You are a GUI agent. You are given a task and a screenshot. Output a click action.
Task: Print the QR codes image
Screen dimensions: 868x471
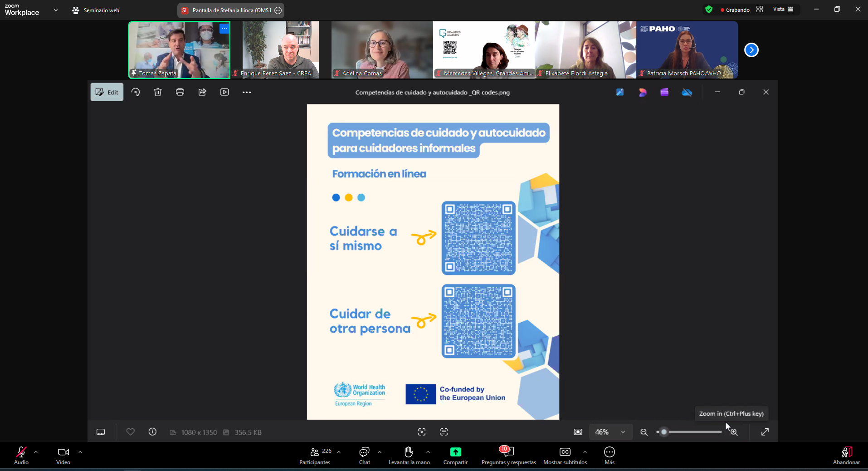click(x=180, y=92)
